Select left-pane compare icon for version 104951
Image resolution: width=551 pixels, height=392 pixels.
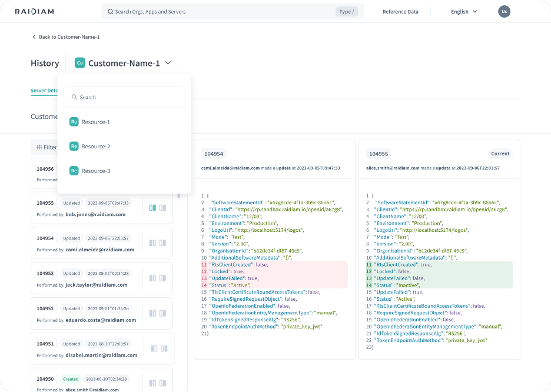(154, 348)
